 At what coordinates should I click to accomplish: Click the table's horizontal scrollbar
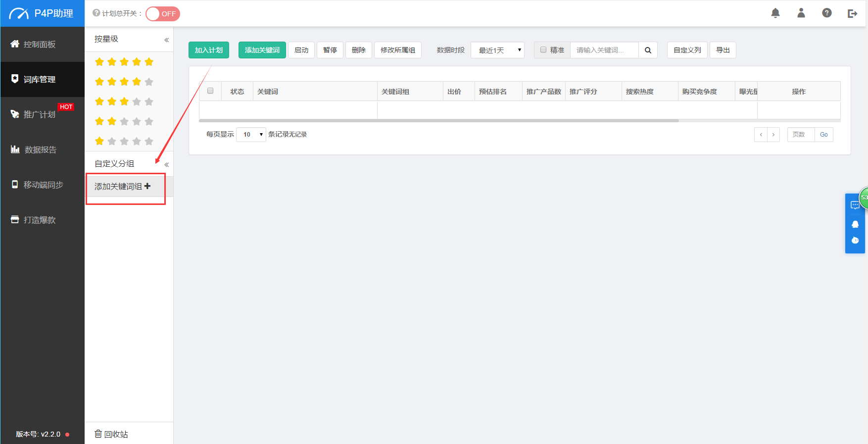pyautogui.click(x=438, y=120)
